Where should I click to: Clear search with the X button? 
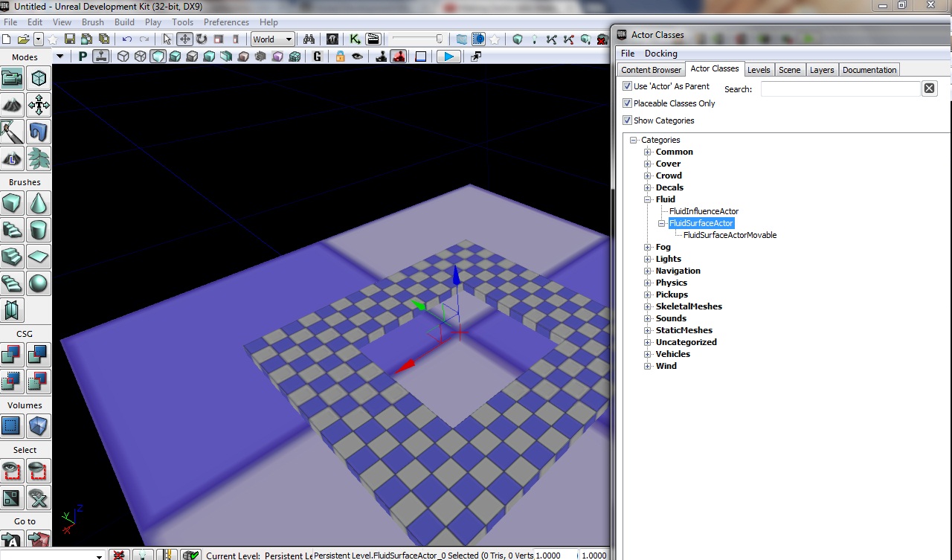[929, 88]
